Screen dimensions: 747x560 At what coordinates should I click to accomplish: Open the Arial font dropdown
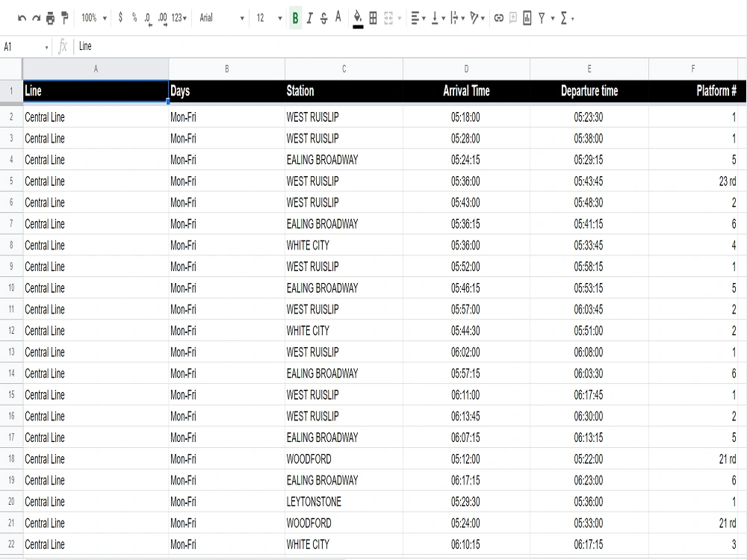(x=222, y=18)
